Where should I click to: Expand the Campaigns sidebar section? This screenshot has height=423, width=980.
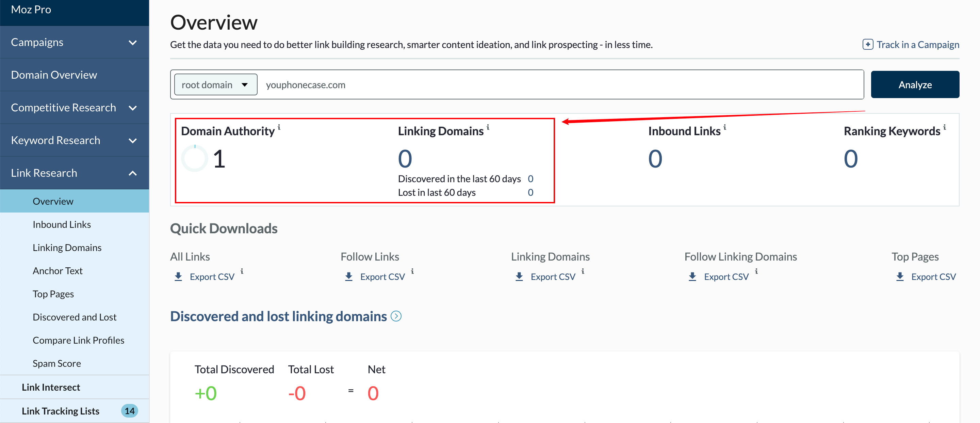coord(133,42)
